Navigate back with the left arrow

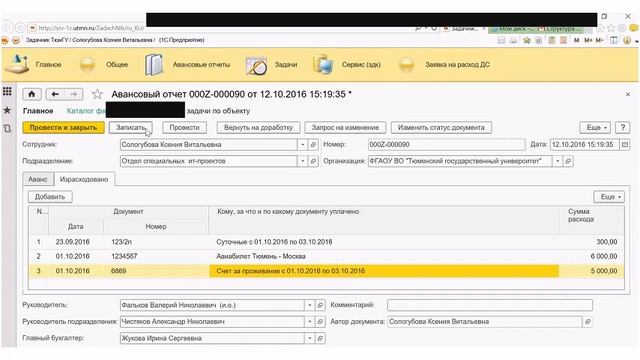55,94
